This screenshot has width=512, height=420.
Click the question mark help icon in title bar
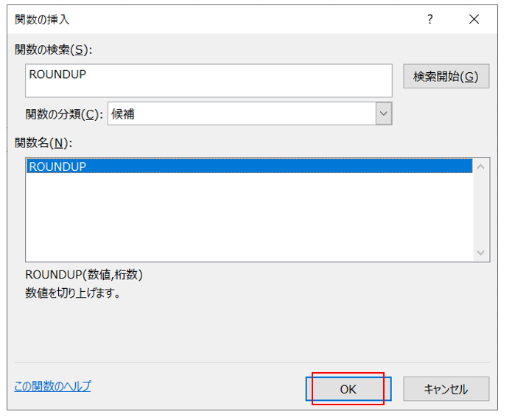click(x=430, y=20)
